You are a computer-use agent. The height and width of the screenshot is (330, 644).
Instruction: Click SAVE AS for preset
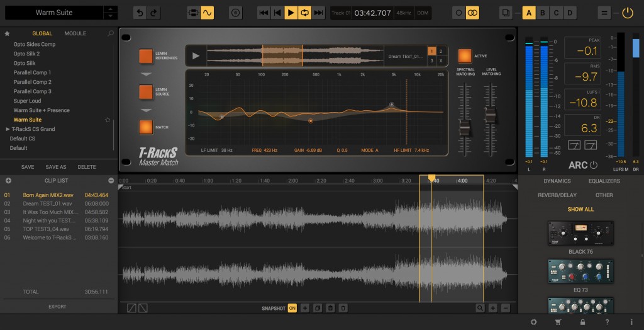pos(56,167)
